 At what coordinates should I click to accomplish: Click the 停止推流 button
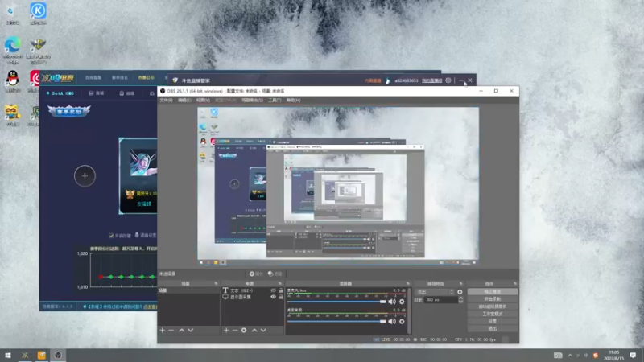(x=493, y=292)
